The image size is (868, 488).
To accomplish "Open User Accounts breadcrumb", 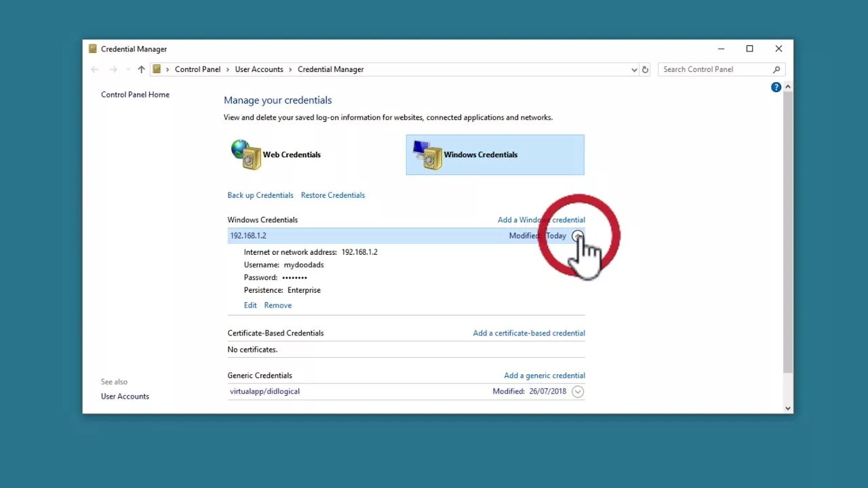I will point(259,69).
